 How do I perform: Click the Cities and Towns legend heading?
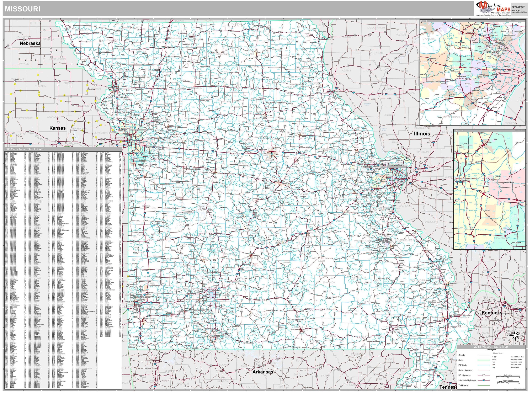click(498, 353)
